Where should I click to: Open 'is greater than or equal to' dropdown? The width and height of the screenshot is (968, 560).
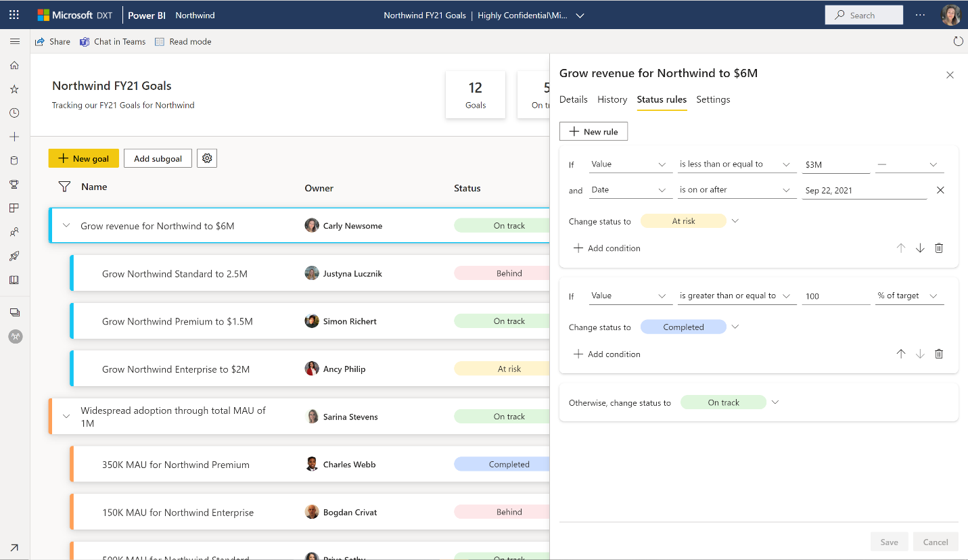pyautogui.click(x=737, y=296)
